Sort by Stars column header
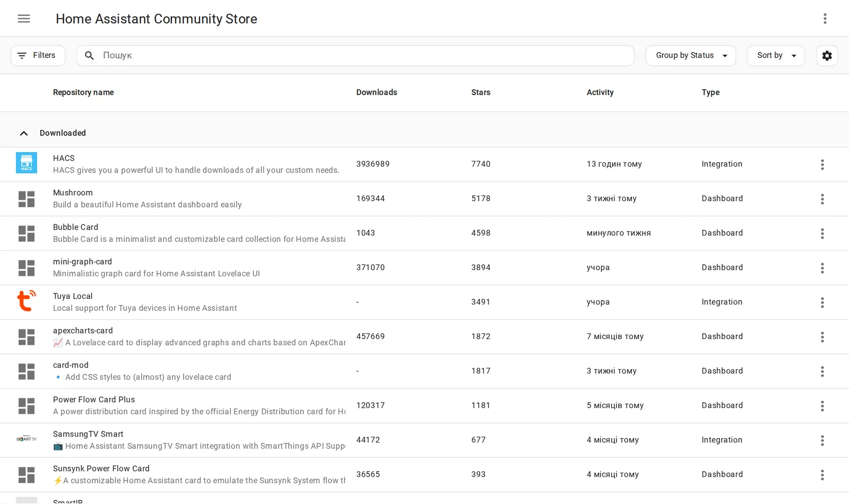The height and width of the screenshot is (504, 849). coord(481,92)
